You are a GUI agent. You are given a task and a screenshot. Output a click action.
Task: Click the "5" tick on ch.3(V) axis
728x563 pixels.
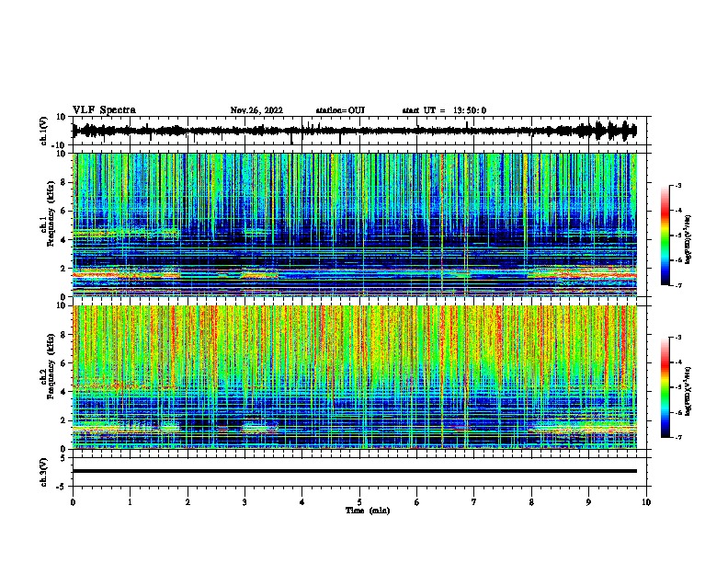click(x=63, y=457)
